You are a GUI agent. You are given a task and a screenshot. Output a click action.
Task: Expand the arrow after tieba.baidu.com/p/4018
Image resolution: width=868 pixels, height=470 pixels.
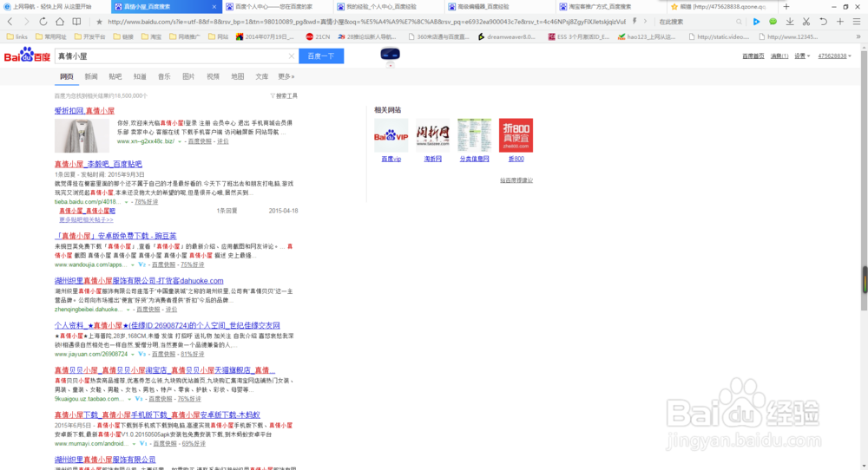click(126, 202)
